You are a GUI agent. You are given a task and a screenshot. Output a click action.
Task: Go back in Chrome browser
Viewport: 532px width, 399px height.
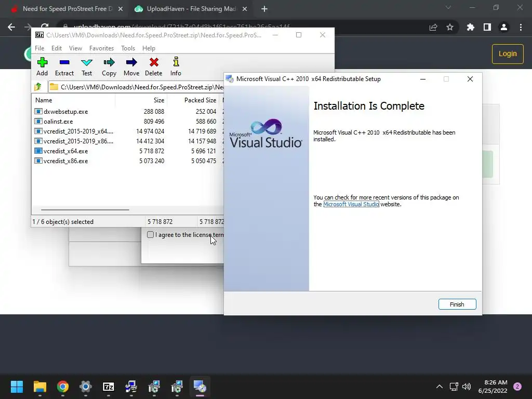[x=11, y=27]
